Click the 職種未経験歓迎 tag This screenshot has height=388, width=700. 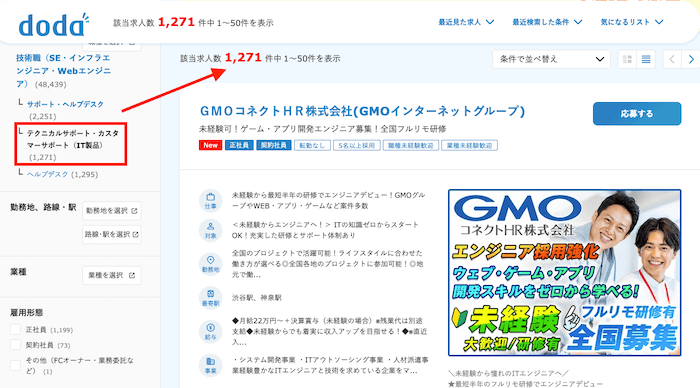point(410,145)
